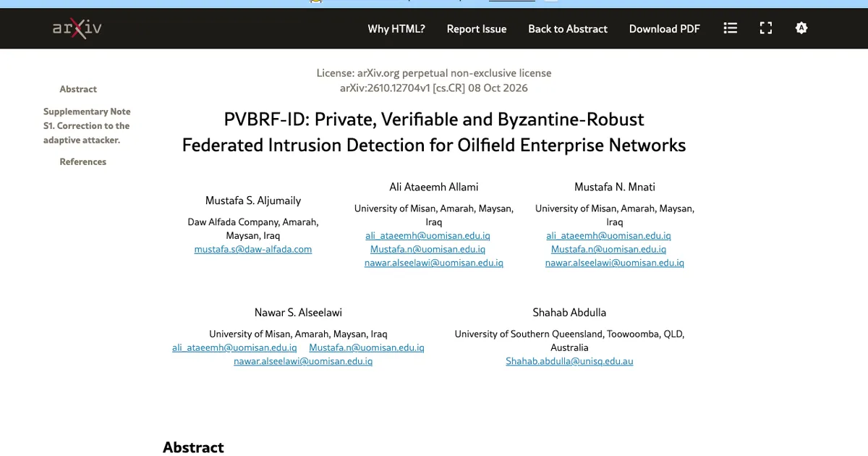Switch color theme using the header toggle icon
The image size is (868, 456).
pyautogui.click(x=801, y=28)
